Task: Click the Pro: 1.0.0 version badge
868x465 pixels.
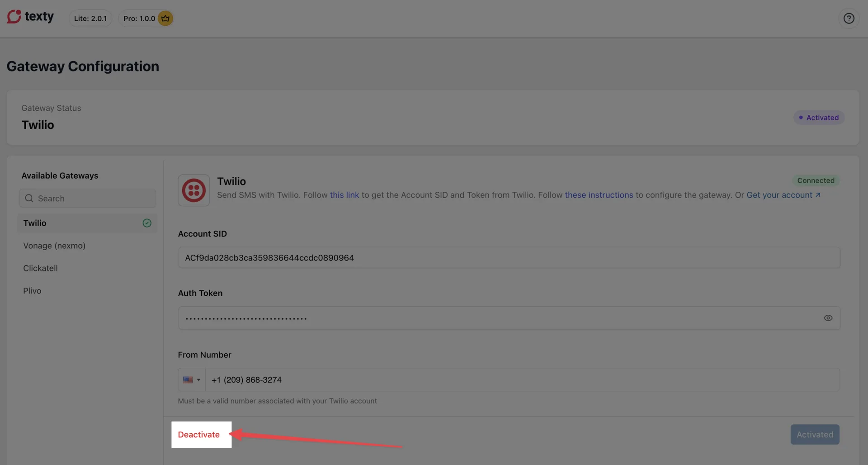Action: click(146, 19)
